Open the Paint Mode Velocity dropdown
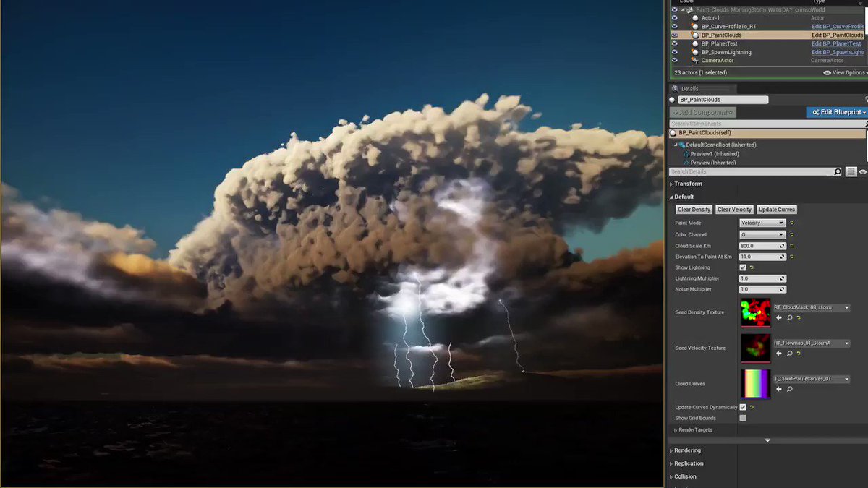 tap(762, 223)
